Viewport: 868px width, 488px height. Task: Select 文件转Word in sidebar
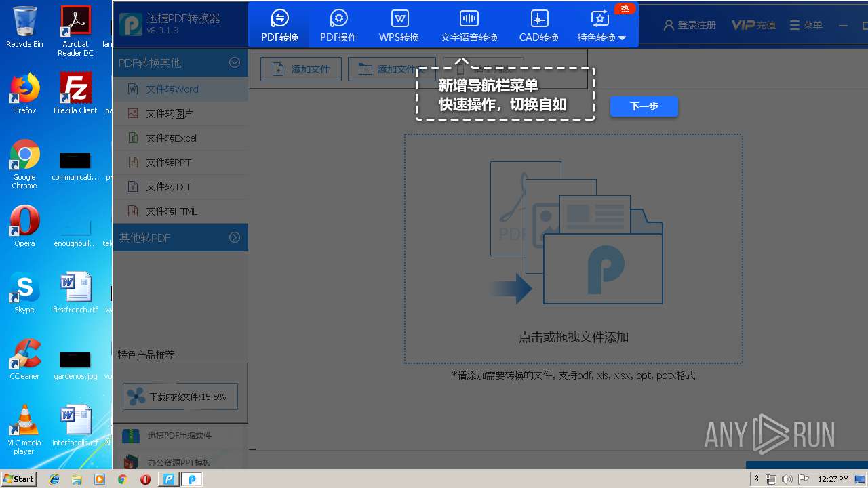point(180,89)
